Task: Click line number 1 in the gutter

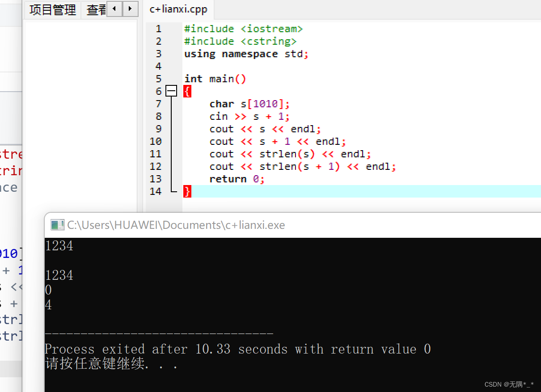Action: (158, 29)
